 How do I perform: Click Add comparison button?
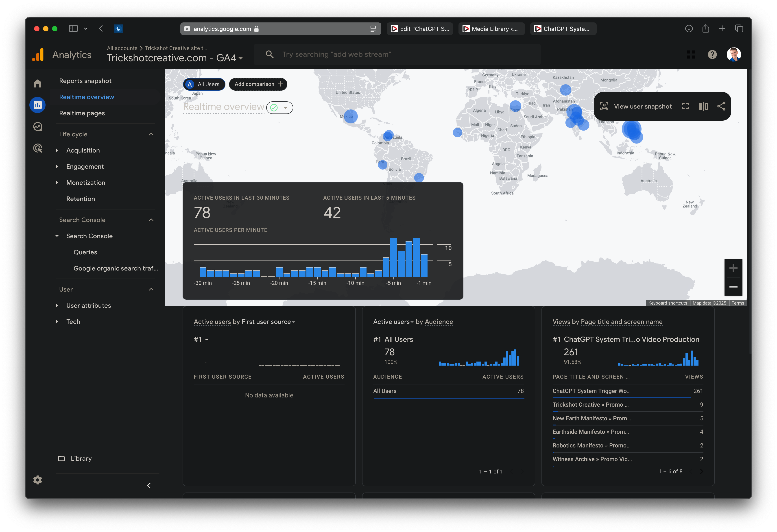coord(258,84)
